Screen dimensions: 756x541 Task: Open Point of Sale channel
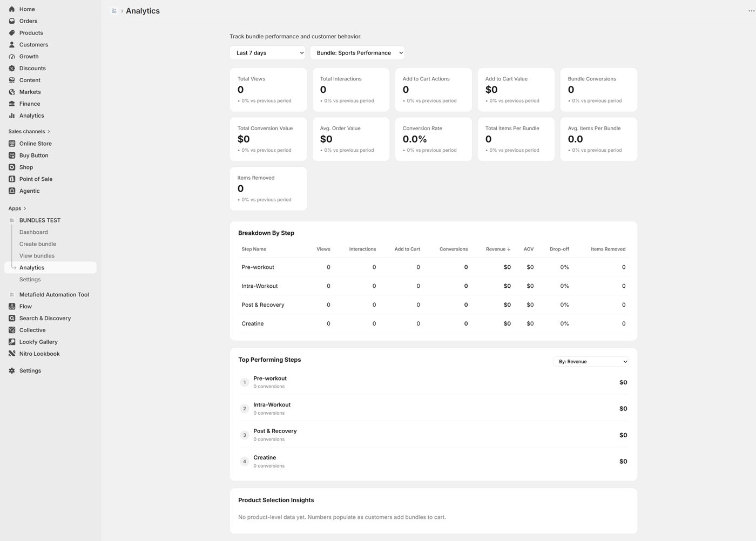click(x=36, y=179)
